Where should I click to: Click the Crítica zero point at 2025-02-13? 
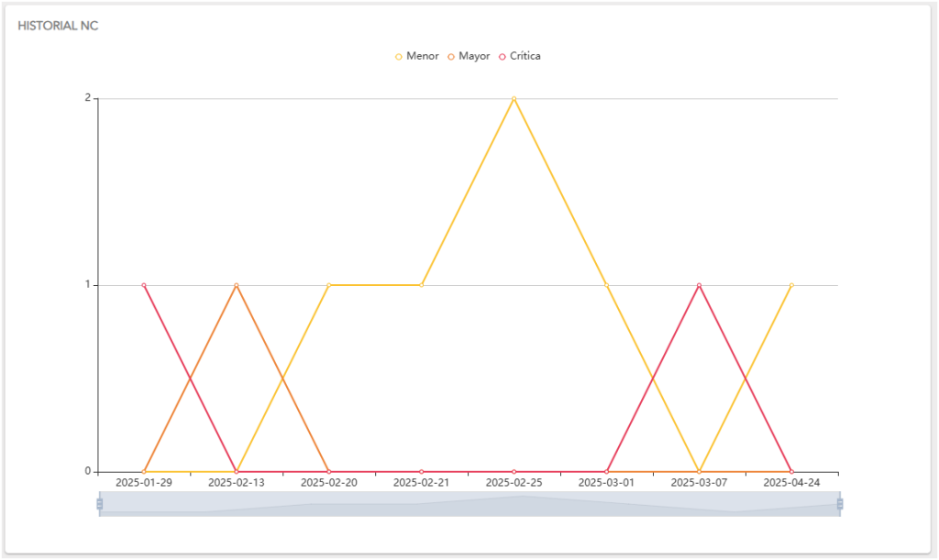(237, 471)
